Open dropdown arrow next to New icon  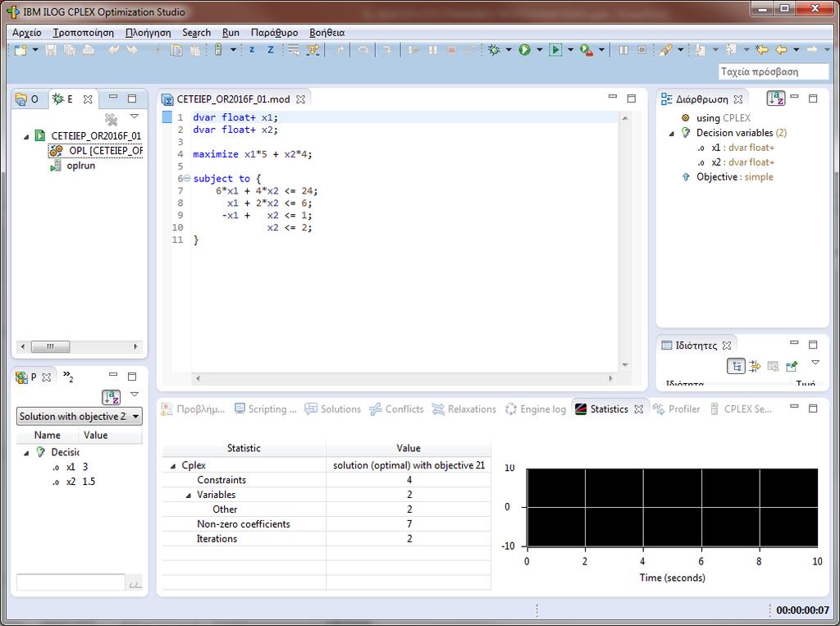[35, 50]
